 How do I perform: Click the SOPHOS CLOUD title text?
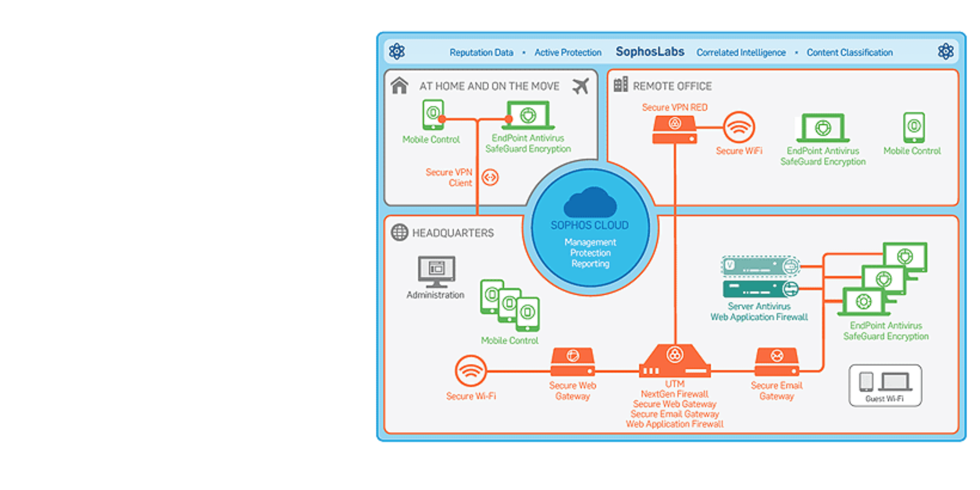click(x=590, y=225)
